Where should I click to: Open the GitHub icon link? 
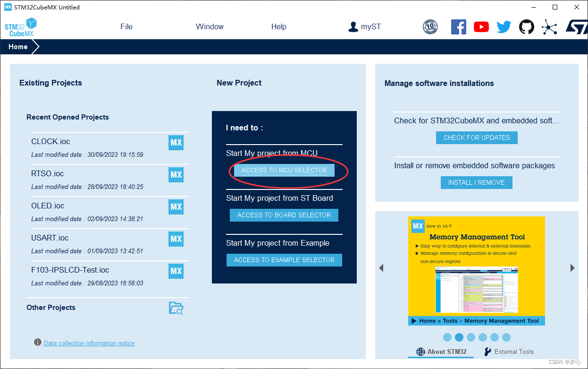point(527,27)
